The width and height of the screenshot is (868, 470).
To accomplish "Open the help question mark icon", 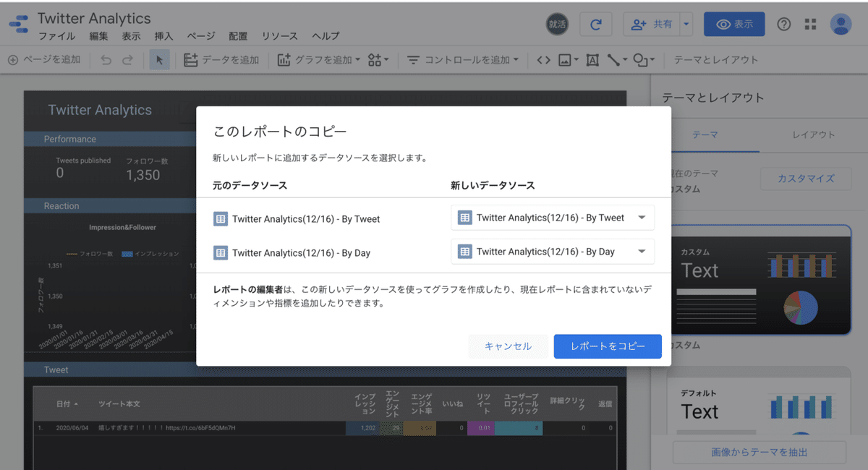I will [x=784, y=24].
